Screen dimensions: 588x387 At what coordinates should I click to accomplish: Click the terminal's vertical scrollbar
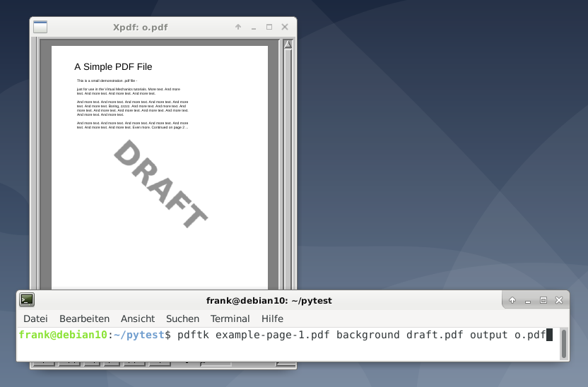click(x=564, y=344)
